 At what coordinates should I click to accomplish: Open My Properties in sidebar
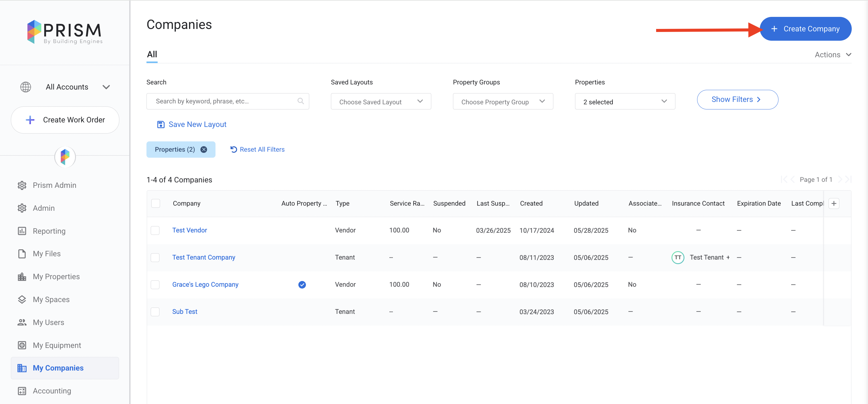pyautogui.click(x=56, y=277)
